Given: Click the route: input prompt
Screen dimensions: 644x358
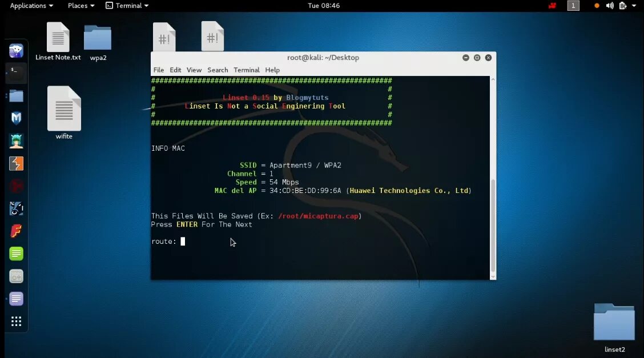Looking at the screenshot, I should (168, 242).
